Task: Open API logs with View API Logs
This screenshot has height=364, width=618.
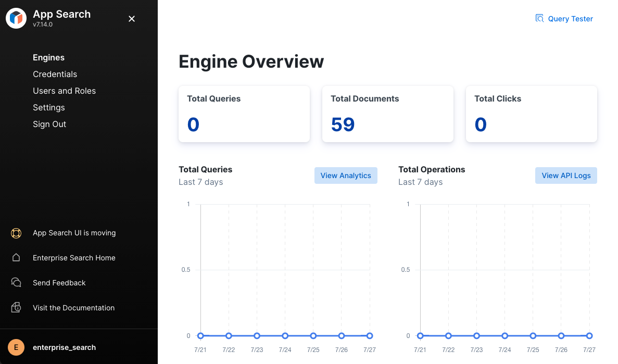Action: (x=566, y=175)
